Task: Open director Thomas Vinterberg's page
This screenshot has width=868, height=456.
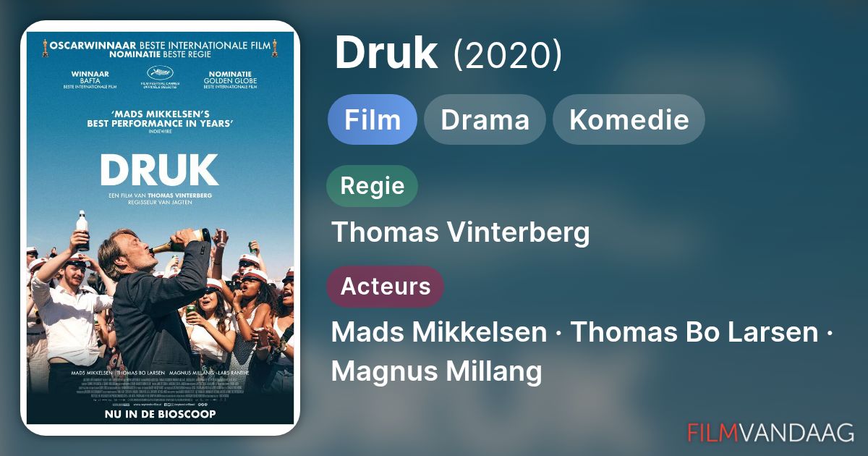Action: pos(461,233)
